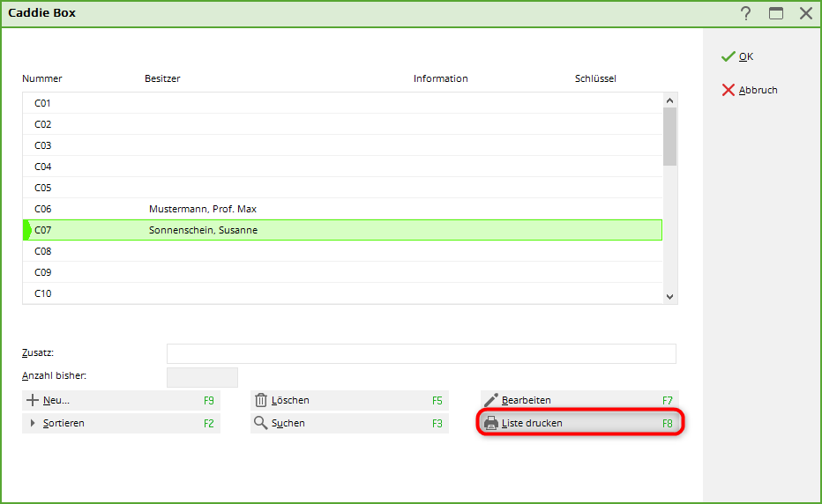Select the row for Sonnenschein, Susanne
Screen dimensions: 822x504
(203, 230)
